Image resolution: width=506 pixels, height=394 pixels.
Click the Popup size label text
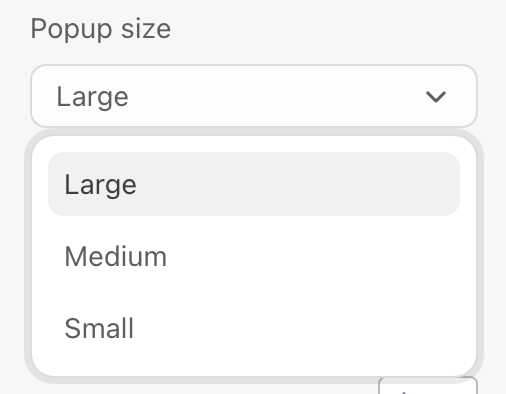point(101,29)
